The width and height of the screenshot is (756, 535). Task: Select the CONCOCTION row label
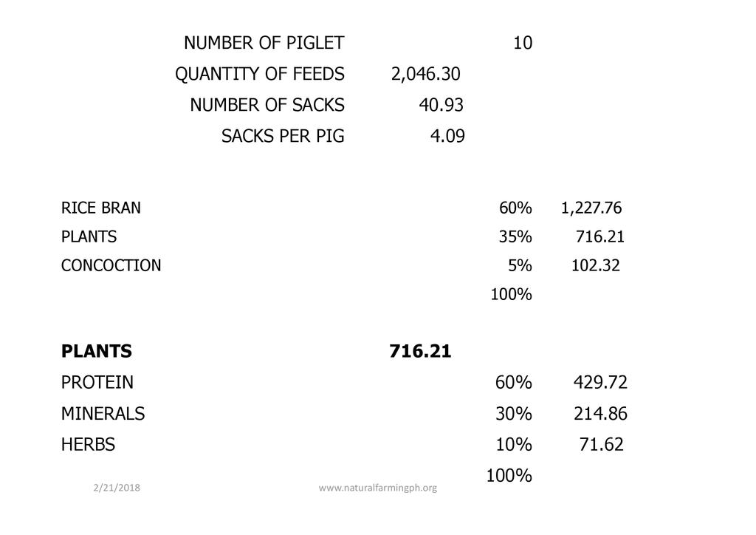[x=111, y=265]
